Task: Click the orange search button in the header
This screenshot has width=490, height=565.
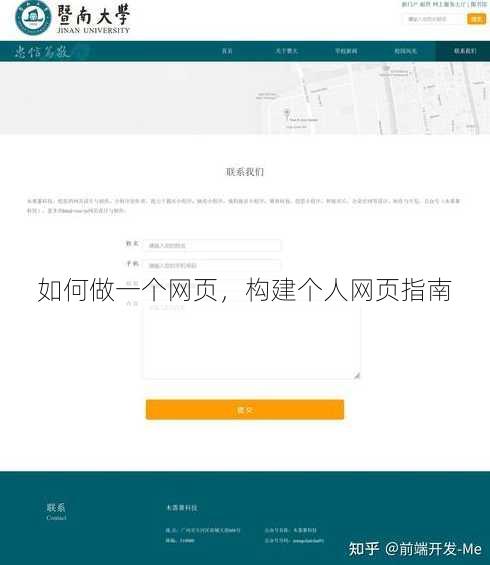Action: (476, 19)
